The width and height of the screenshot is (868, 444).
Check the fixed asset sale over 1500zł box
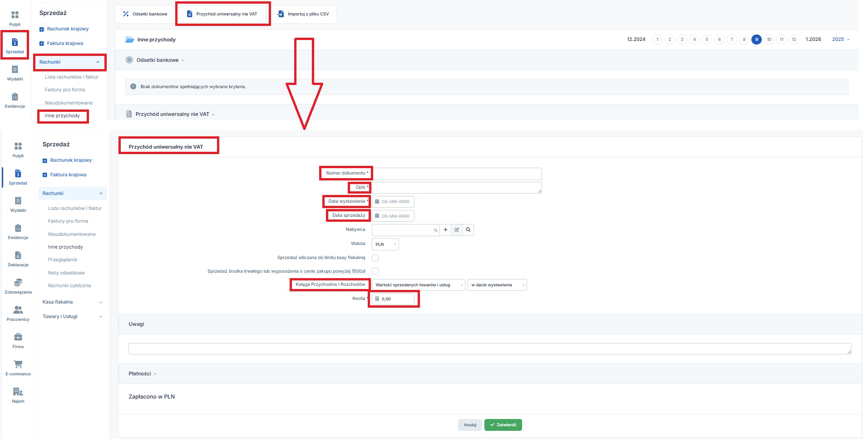coord(375,271)
